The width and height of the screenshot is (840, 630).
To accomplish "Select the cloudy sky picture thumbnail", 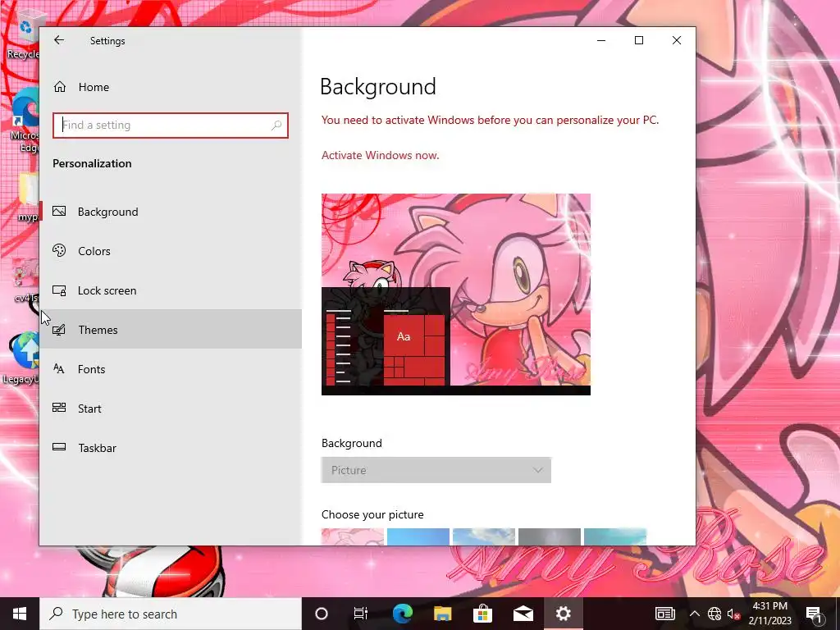I will point(484,536).
